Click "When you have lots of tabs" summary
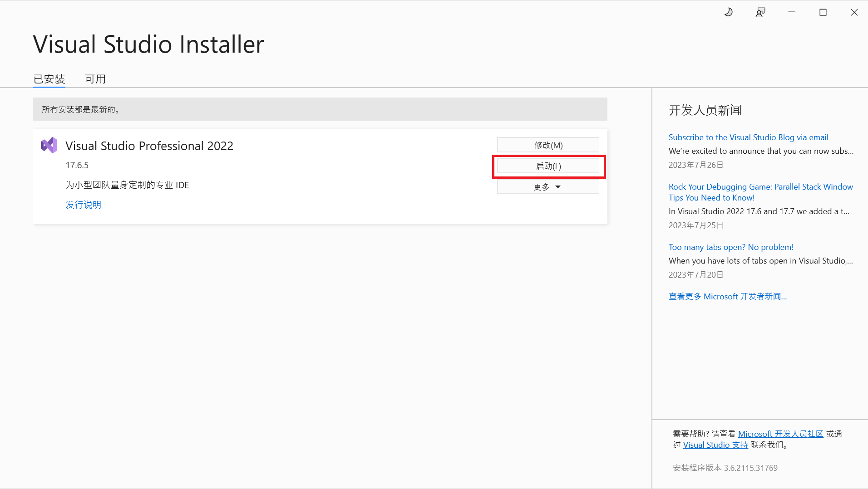This screenshot has width=868, height=489. (x=761, y=261)
